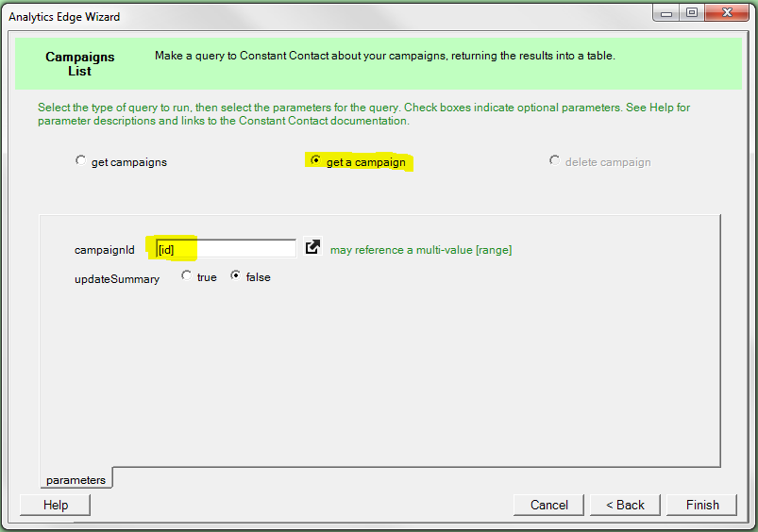Go to previous step with < Back
758x532 pixels.
(x=625, y=505)
